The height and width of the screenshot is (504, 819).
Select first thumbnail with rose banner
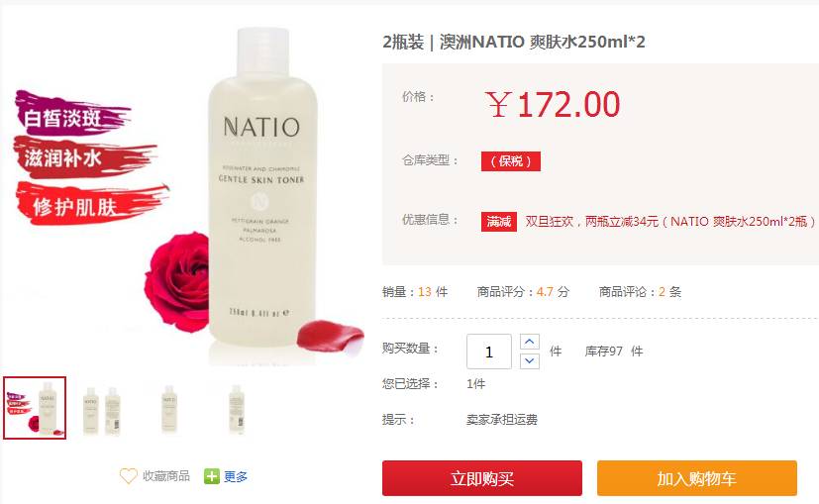click(35, 408)
